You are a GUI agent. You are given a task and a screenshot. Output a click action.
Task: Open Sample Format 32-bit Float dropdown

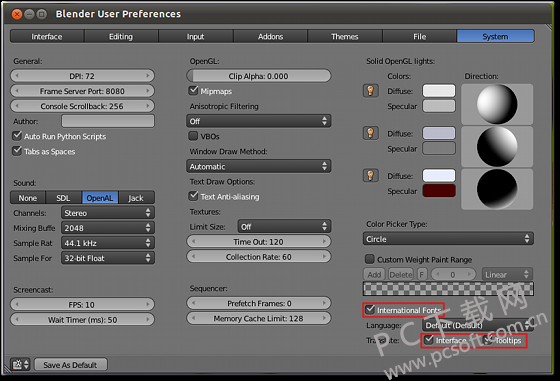pyautogui.click(x=108, y=258)
